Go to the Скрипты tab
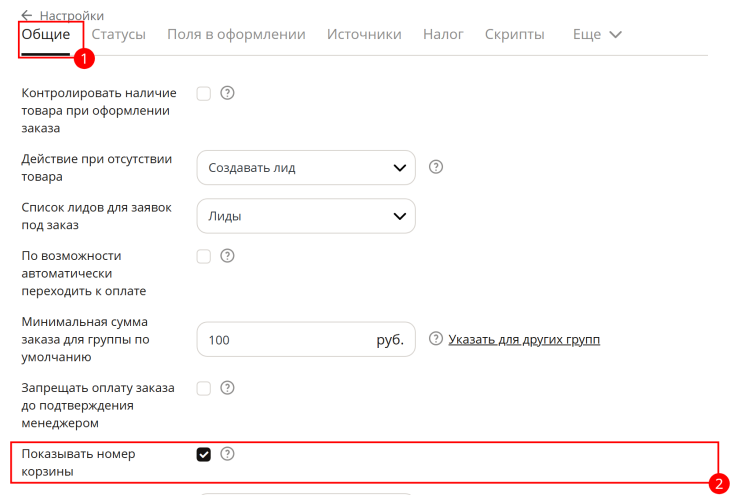This screenshot has width=740, height=504. click(x=515, y=34)
